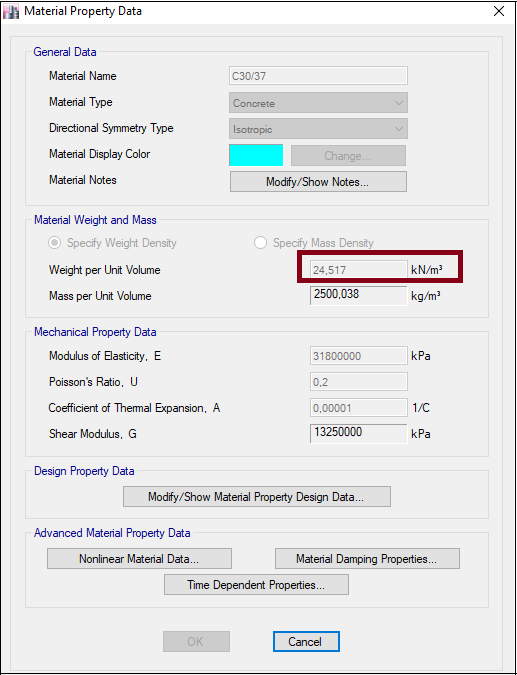
Task: Expand Directional Symmetry Type dropdown
Action: (x=318, y=129)
